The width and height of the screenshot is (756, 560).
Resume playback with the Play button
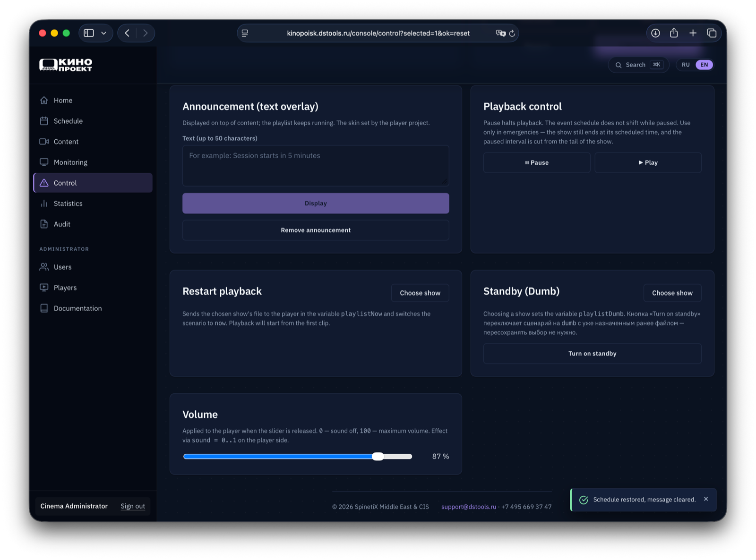648,162
